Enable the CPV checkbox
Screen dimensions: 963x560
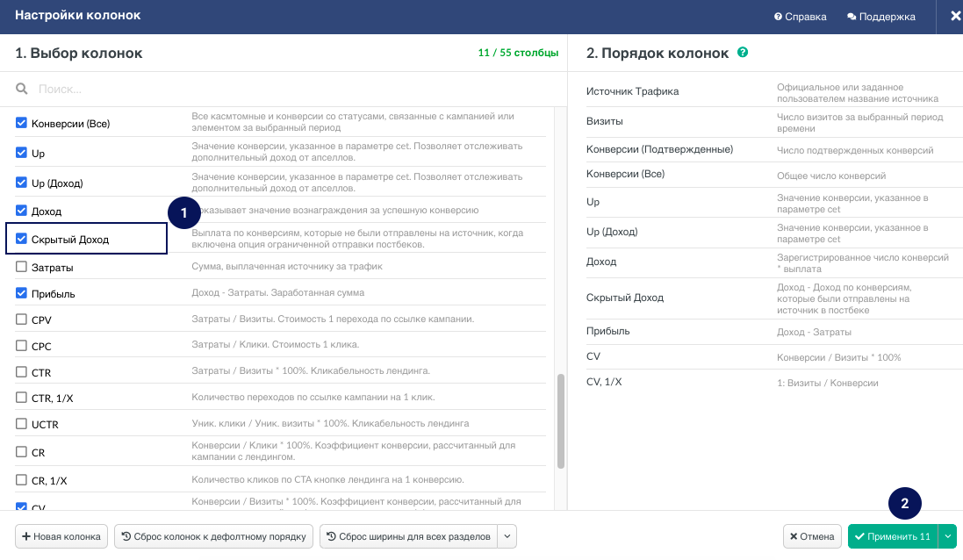21,319
